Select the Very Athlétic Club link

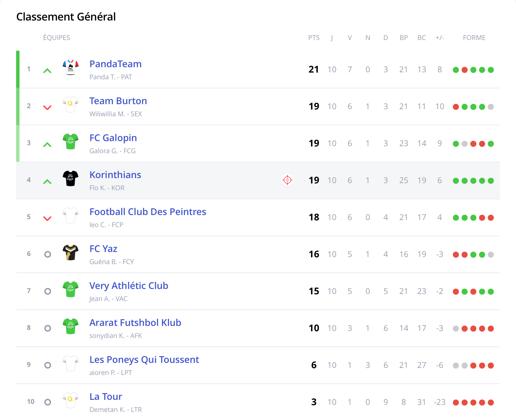pos(129,286)
